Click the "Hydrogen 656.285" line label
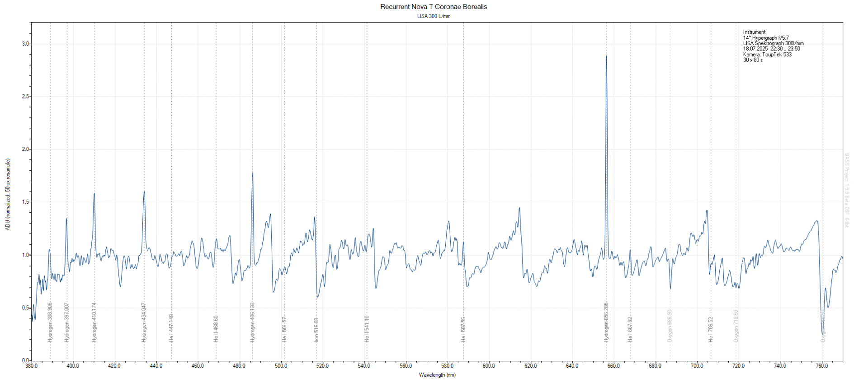Image resolution: width=868 pixels, height=383 pixels. pyautogui.click(x=606, y=322)
